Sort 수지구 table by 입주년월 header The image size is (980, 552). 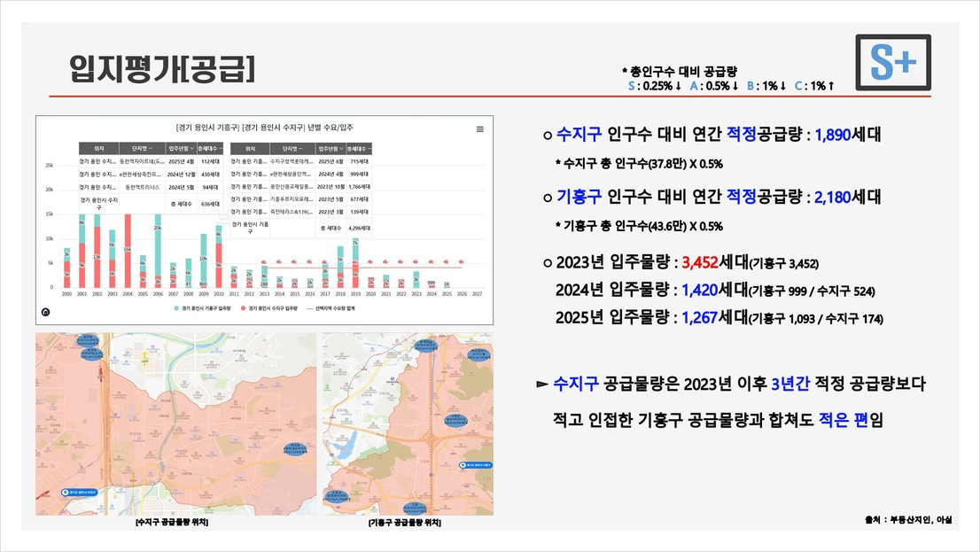pos(182,149)
